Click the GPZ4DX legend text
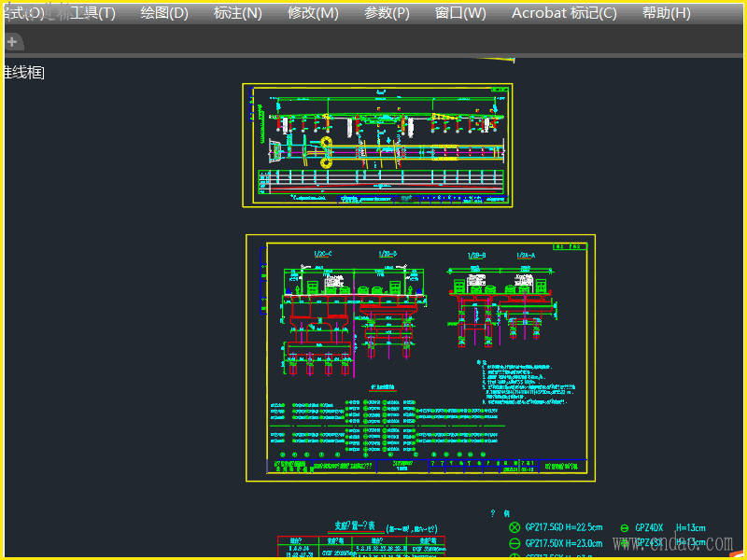This screenshot has width=747, height=560. [649, 527]
